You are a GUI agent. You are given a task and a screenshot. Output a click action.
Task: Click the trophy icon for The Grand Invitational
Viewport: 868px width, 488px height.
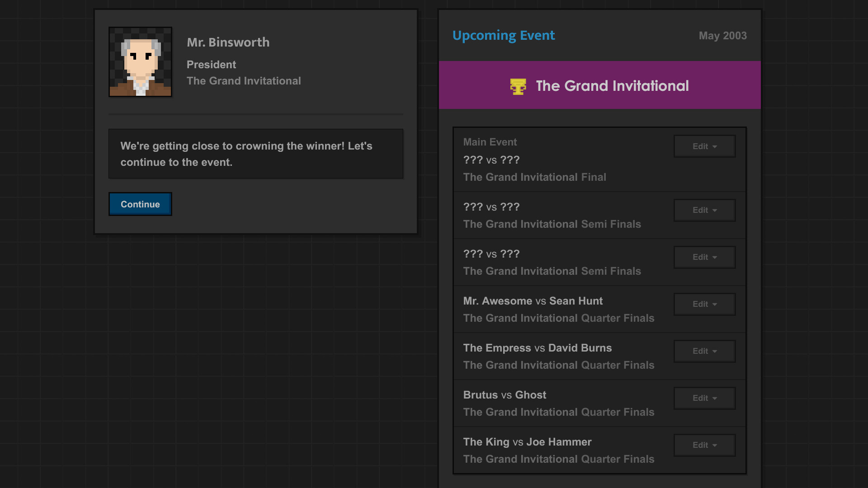pyautogui.click(x=518, y=86)
